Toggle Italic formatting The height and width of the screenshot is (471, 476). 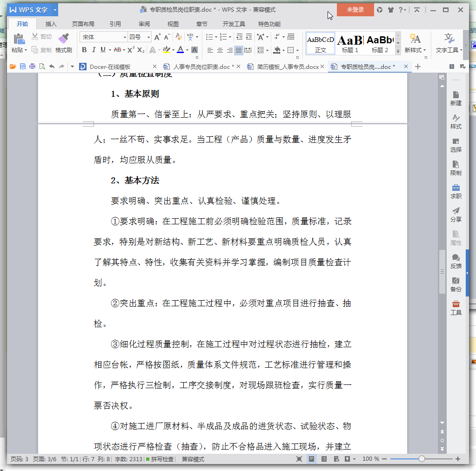coord(94,50)
